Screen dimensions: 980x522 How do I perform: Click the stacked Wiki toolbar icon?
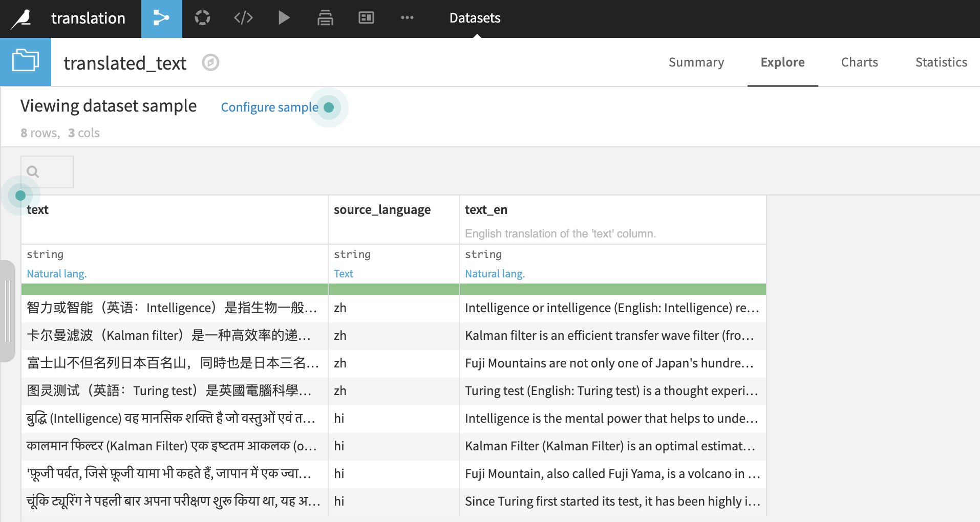(x=325, y=18)
